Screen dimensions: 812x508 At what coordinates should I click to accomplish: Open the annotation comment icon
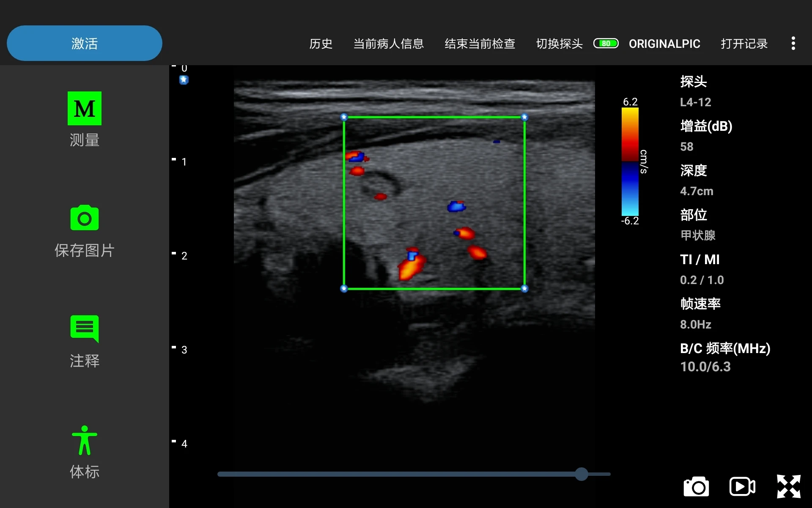pos(85,328)
